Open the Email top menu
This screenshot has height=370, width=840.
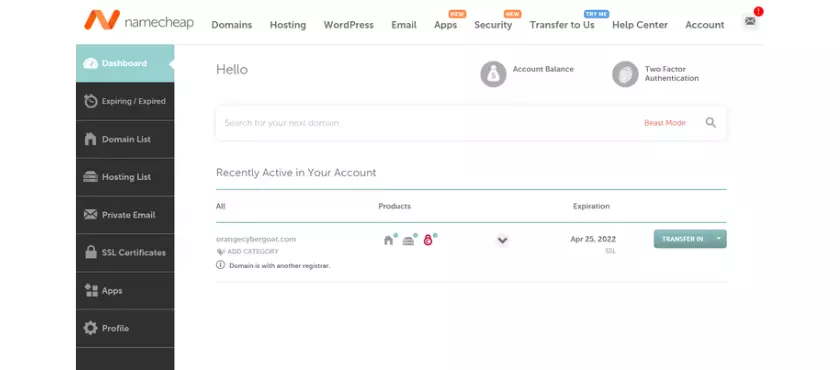pos(404,25)
